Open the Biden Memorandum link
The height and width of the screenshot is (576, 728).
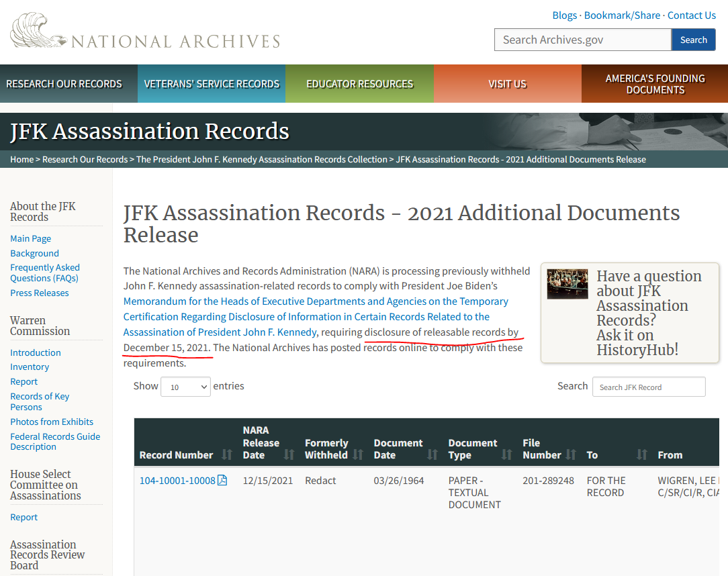pyautogui.click(x=316, y=317)
